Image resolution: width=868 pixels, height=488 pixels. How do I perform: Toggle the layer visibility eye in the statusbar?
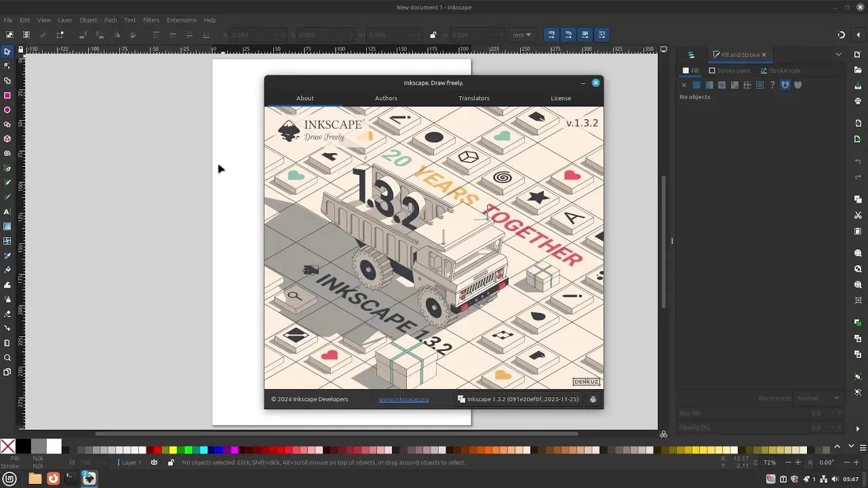[154, 462]
